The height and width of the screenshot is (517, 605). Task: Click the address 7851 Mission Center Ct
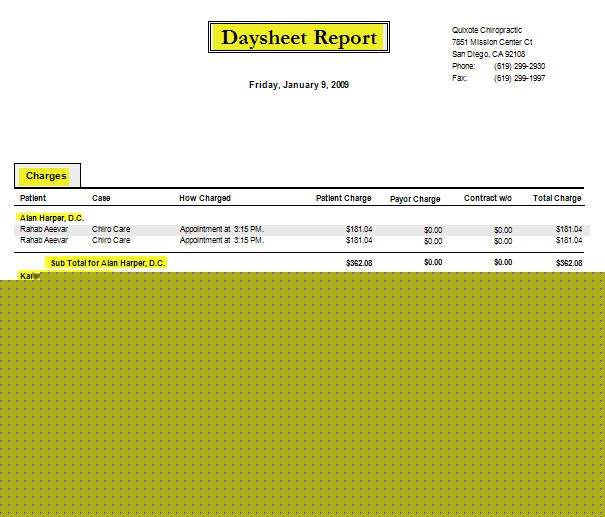click(x=492, y=42)
